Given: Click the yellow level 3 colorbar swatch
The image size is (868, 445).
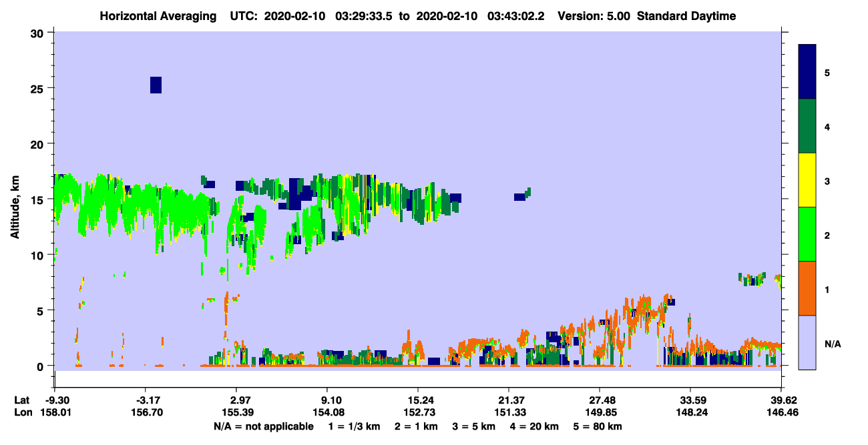Looking at the screenshot, I should 807,180.
